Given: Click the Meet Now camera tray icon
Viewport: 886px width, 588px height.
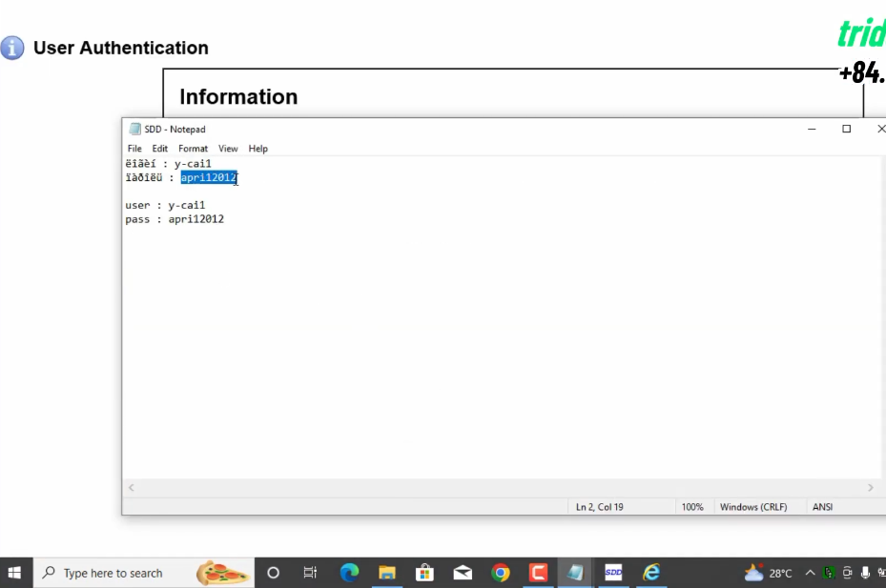Looking at the screenshot, I should pyautogui.click(x=847, y=573).
